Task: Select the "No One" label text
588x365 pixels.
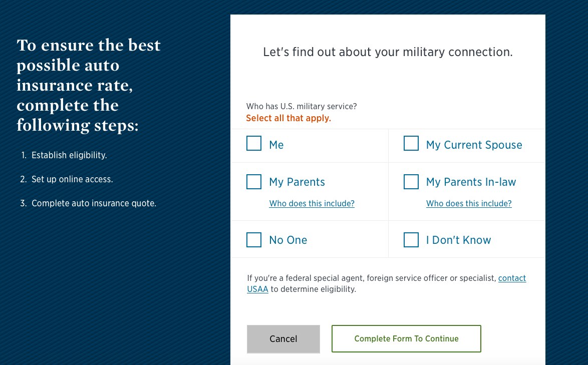Action: 287,240
